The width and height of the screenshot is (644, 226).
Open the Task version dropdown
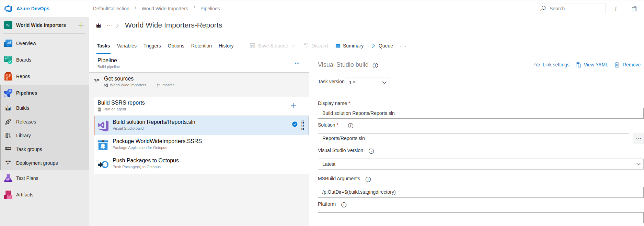click(x=368, y=83)
